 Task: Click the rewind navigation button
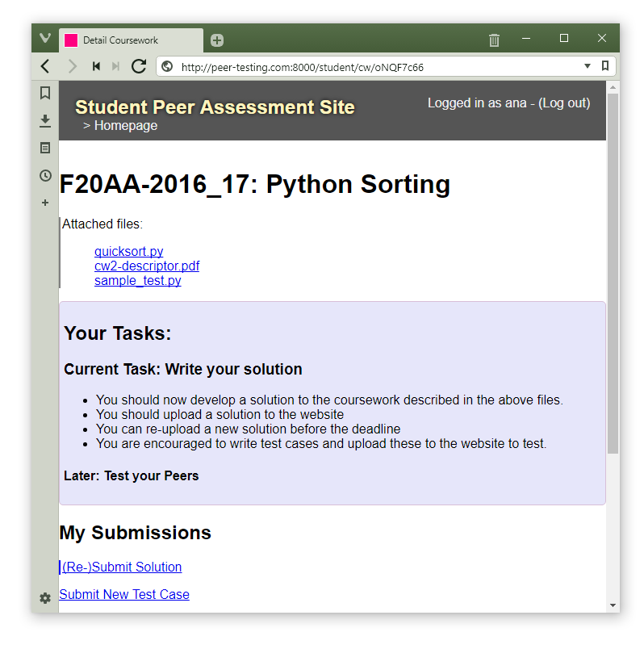click(x=96, y=66)
